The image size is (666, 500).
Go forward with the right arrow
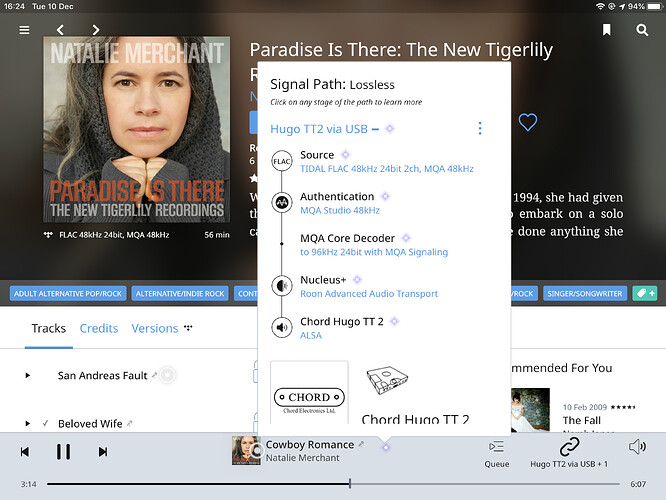click(96, 30)
